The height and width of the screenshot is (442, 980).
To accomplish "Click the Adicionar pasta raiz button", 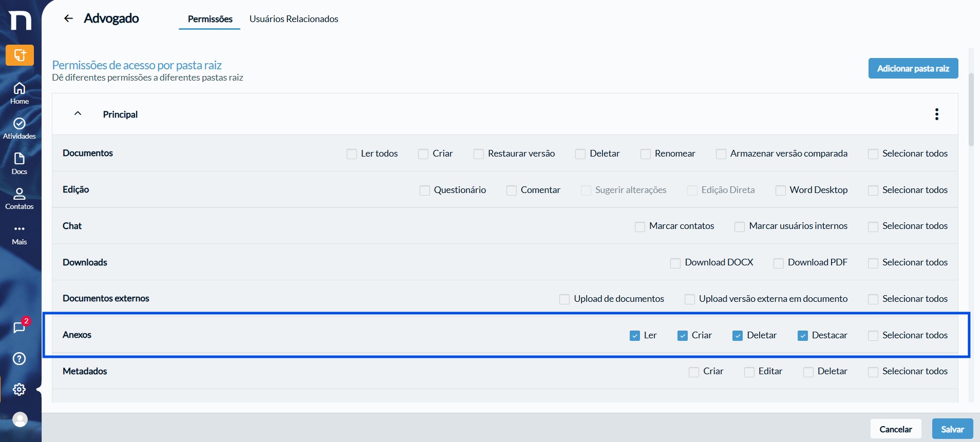I will (913, 68).
